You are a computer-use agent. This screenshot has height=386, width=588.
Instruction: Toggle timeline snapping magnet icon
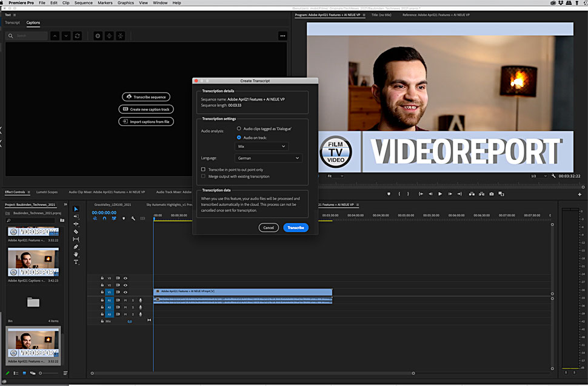point(104,218)
